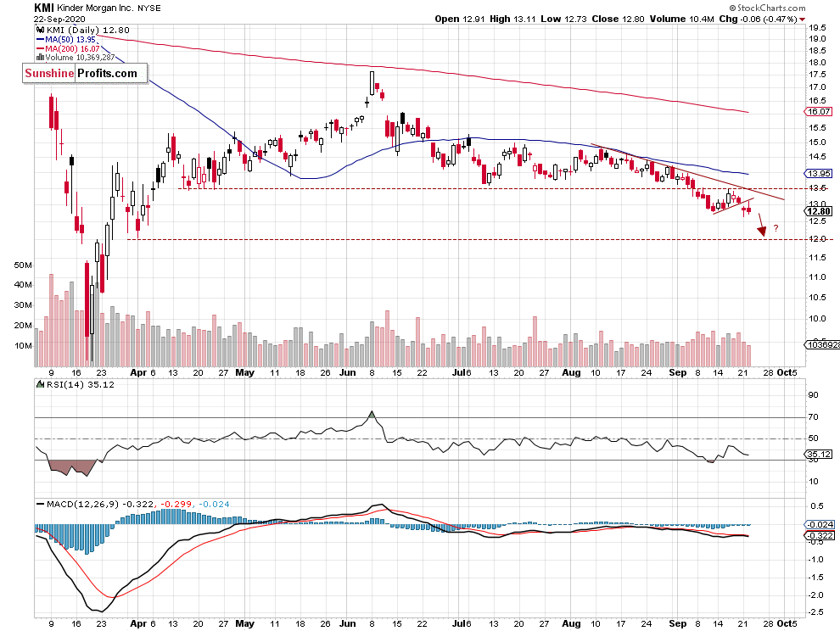
Task: Click the date '22-Sep-2020'
Action: [59, 19]
